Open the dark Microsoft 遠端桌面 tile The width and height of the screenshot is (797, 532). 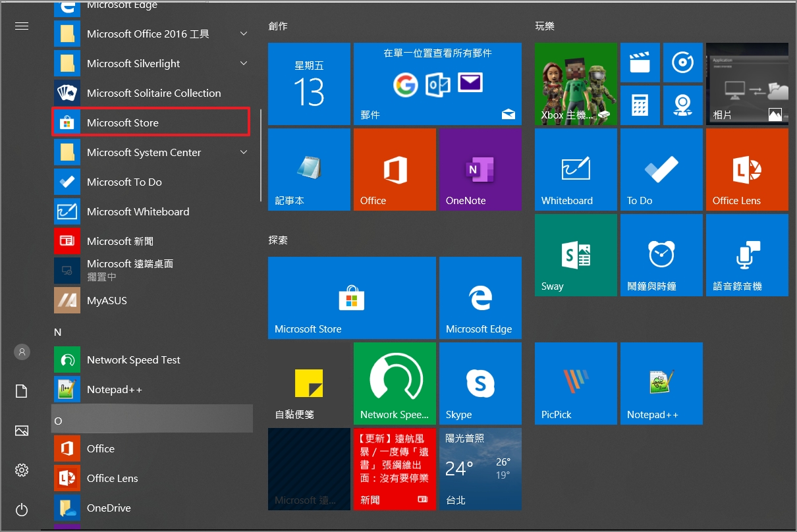pyautogui.click(x=309, y=469)
